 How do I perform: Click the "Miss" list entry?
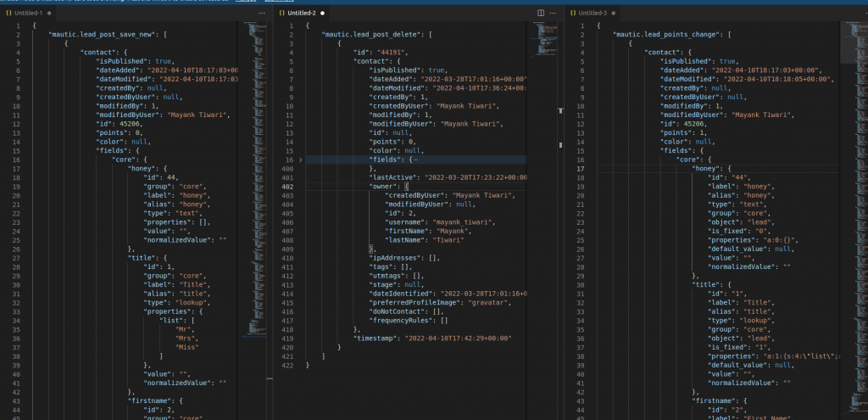coord(187,347)
